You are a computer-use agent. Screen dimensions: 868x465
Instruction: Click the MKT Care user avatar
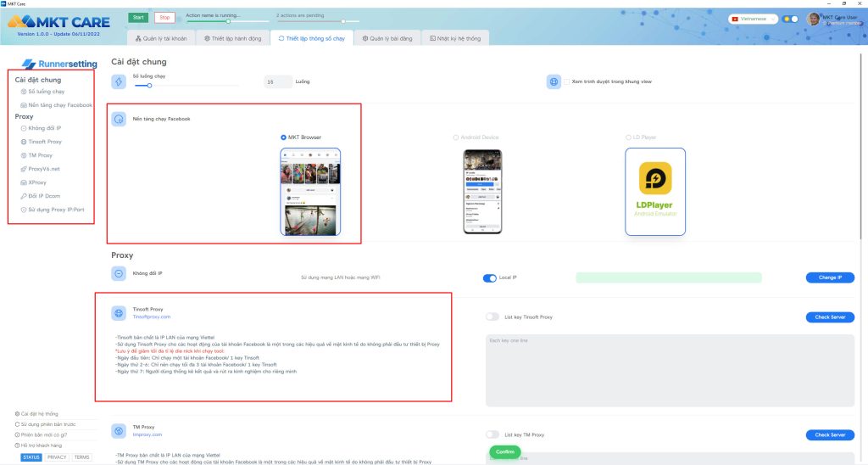[814, 19]
